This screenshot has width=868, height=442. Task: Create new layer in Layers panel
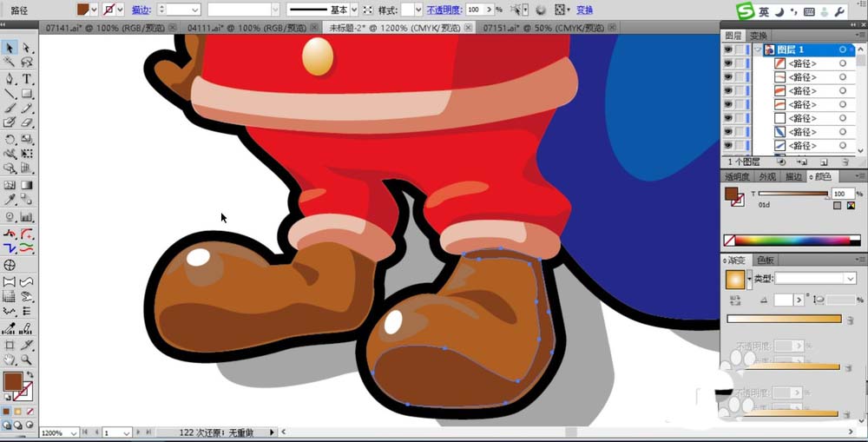point(824,162)
